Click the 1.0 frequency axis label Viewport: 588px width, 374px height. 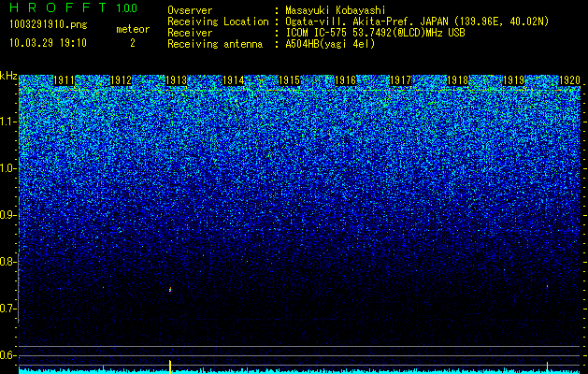8,168
